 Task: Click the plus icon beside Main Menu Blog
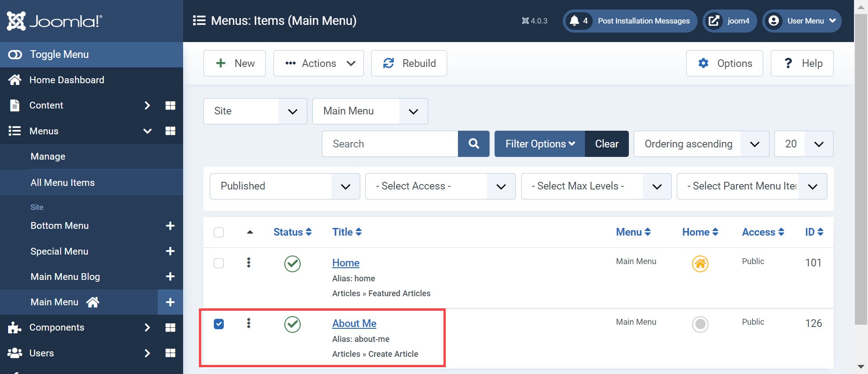[x=170, y=276]
